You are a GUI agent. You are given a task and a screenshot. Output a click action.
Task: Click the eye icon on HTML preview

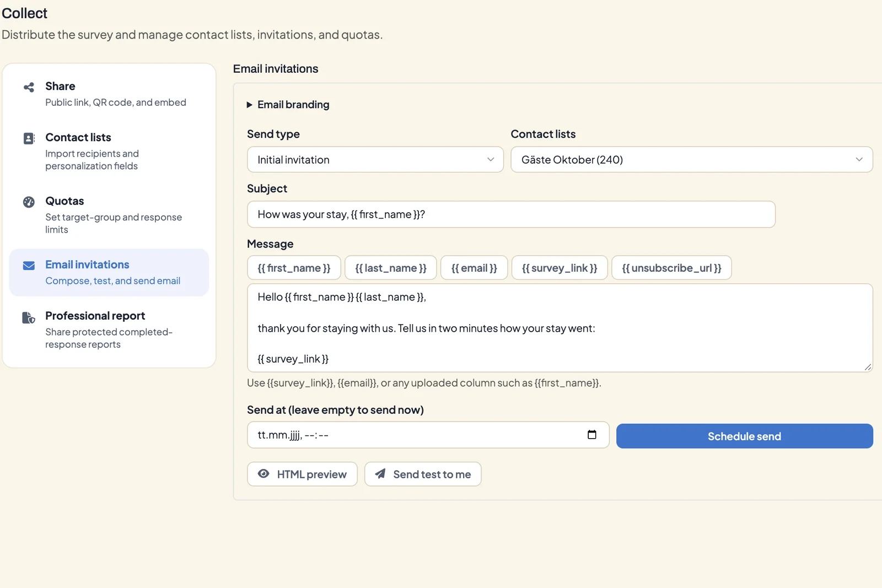click(263, 473)
